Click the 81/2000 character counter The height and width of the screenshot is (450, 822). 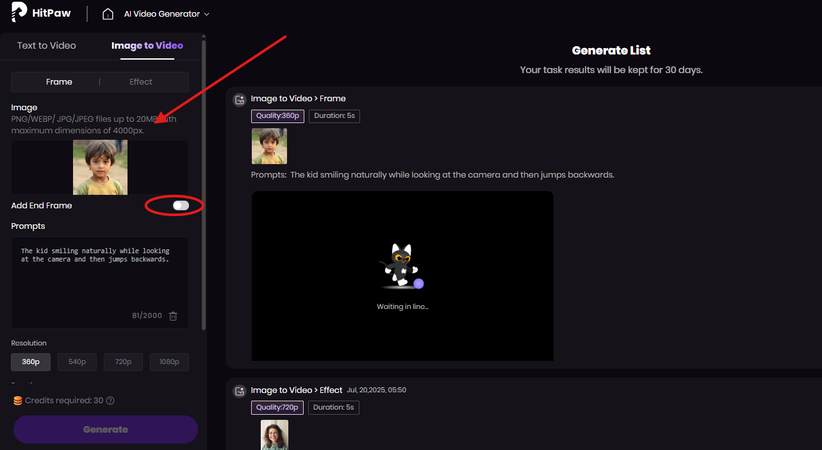tap(147, 316)
